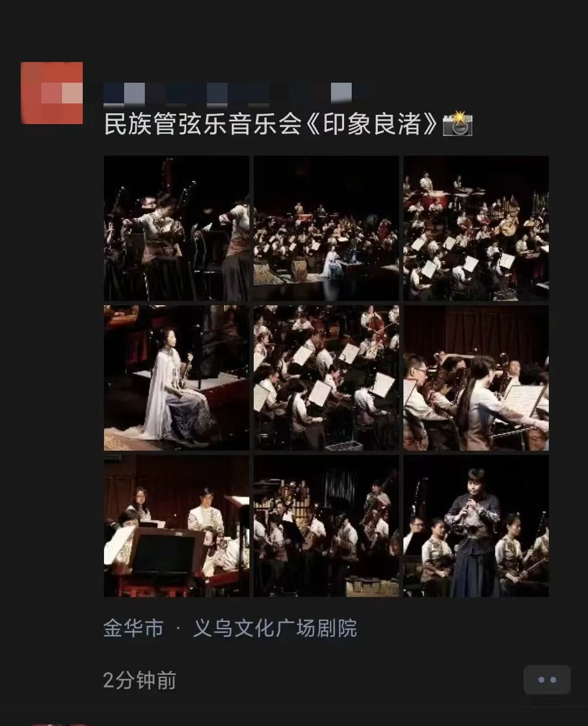Tap the camera flash emoji in caption
This screenshot has height=726, width=588.
pyautogui.click(x=457, y=124)
